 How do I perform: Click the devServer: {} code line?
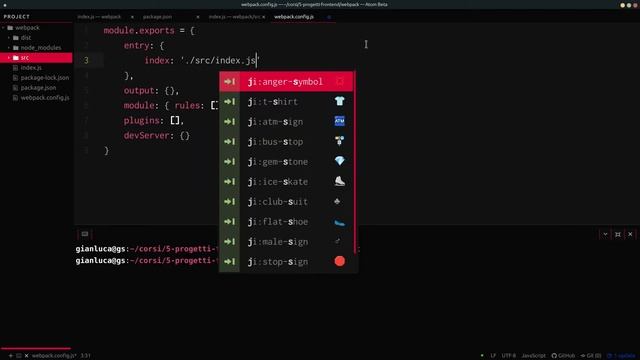click(x=157, y=136)
